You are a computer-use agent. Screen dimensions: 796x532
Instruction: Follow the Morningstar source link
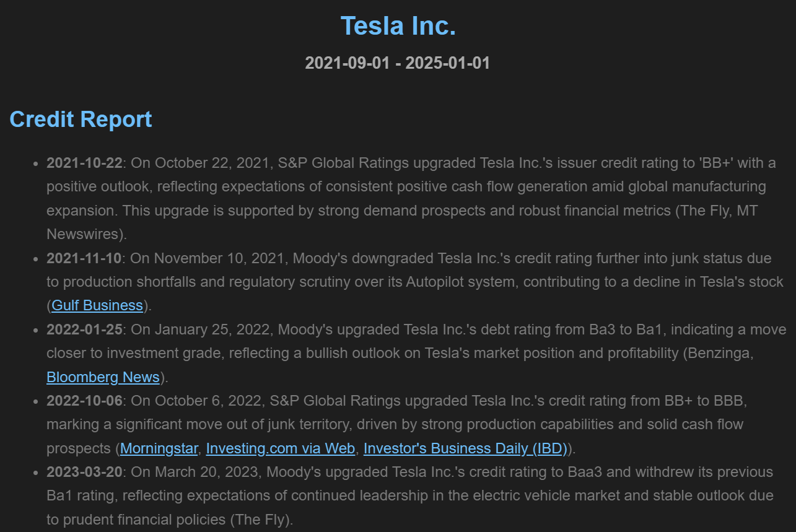coord(159,448)
